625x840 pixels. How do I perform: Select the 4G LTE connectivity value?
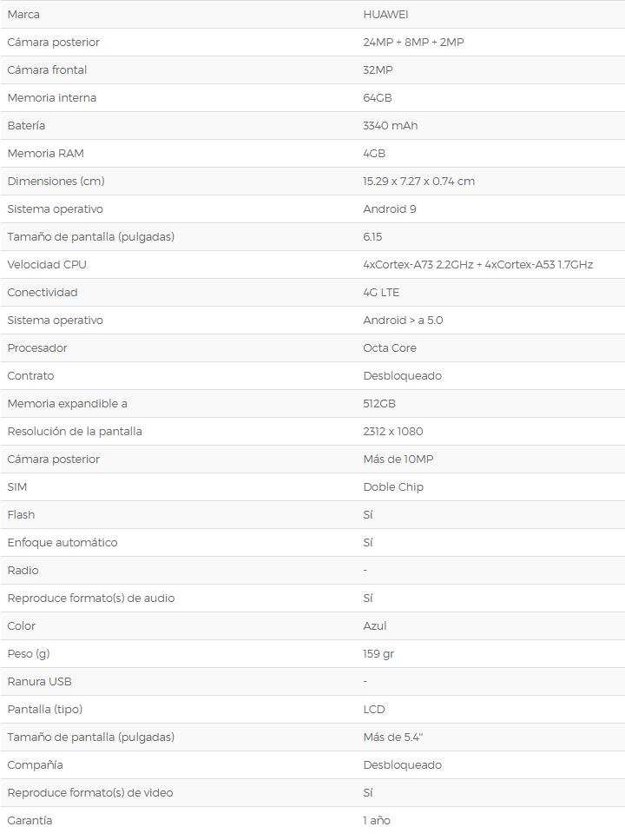(381, 293)
